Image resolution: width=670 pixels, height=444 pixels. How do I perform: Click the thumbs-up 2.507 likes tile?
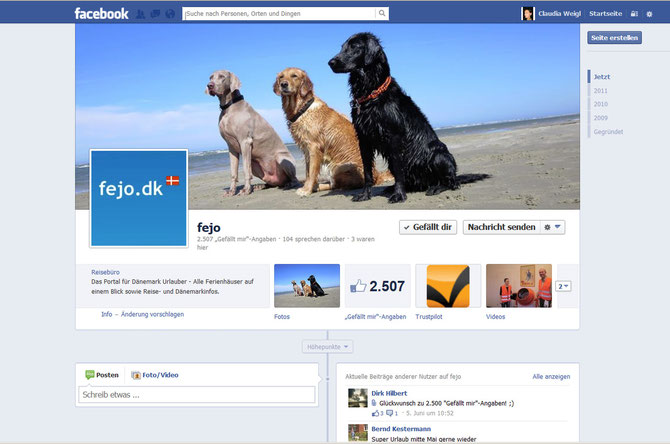[x=378, y=286]
